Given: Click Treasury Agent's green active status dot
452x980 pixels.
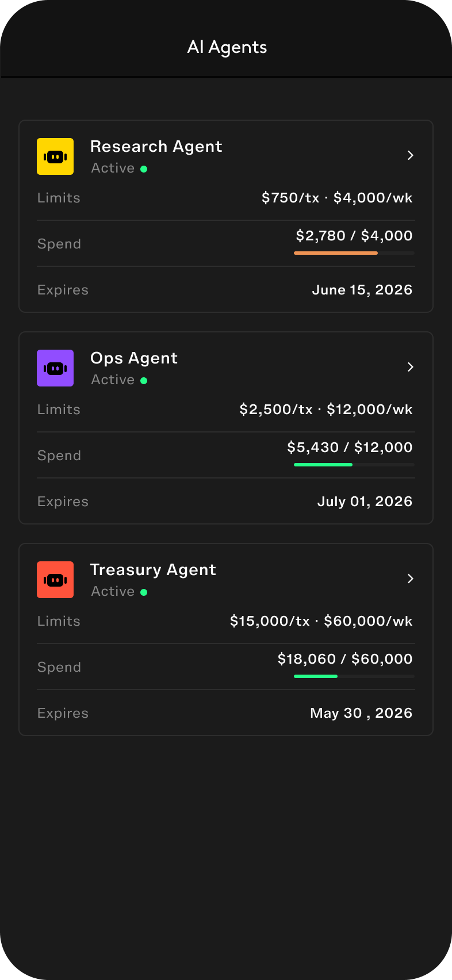Looking at the screenshot, I should tap(144, 592).
